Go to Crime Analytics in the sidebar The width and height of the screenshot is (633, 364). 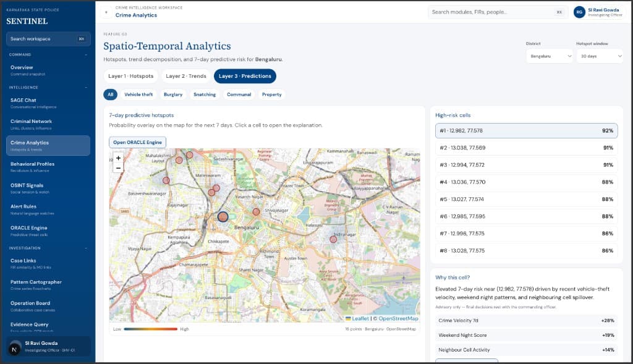[48, 146]
